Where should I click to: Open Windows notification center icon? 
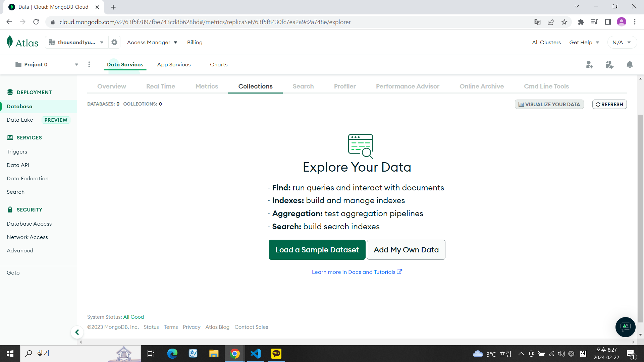(x=631, y=354)
